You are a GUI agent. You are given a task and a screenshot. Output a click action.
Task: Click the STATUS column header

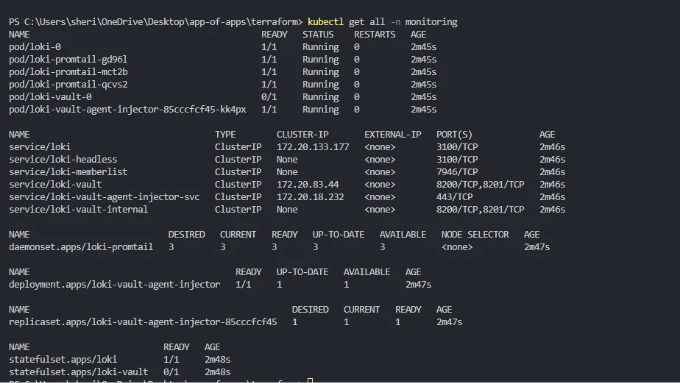coord(318,35)
